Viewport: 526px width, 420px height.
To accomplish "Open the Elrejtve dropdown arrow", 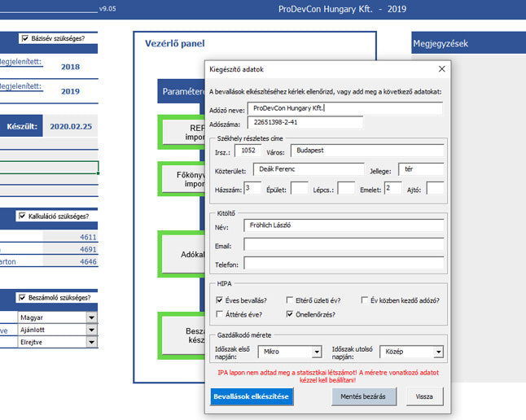I will [x=91, y=343].
